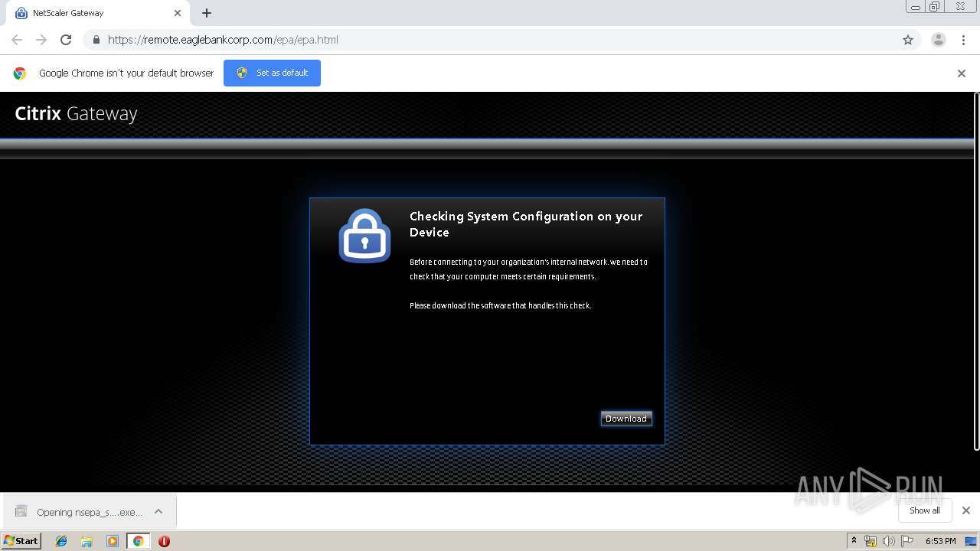Close the downloads shelf
The image size is (980, 551).
[966, 510]
